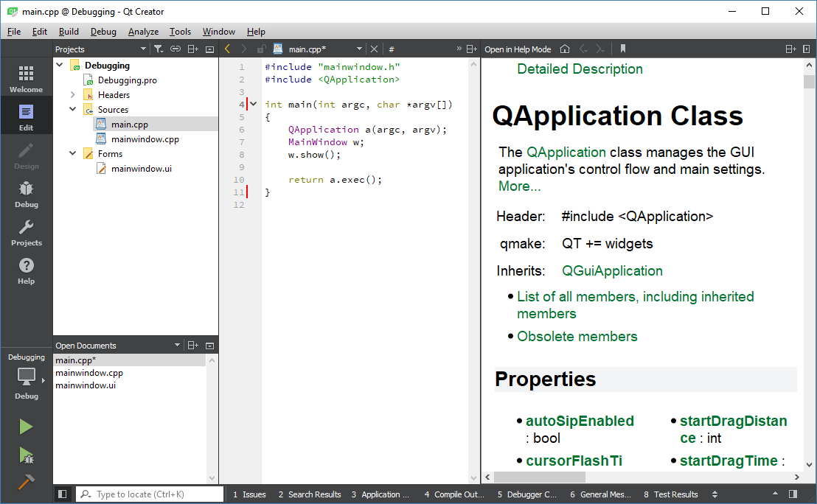Viewport: 817px width, 504px height.
Task: Start debugging with the bug-play icon
Action: 26,455
